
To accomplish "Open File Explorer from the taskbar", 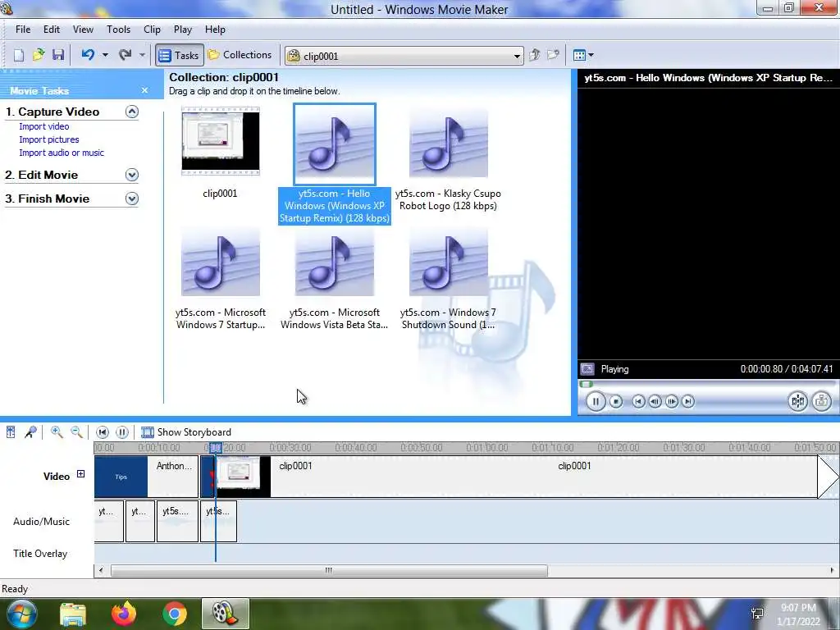I will pyautogui.click(x=72, y=614).
